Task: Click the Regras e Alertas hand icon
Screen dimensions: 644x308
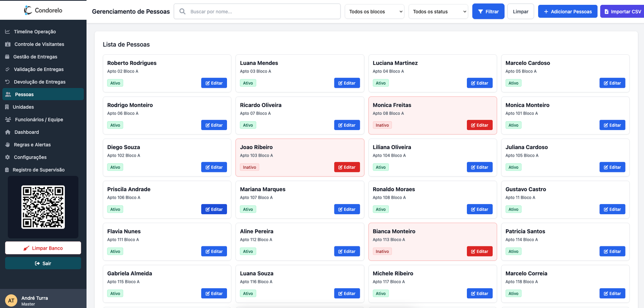Action: click(x=7, y=145)
